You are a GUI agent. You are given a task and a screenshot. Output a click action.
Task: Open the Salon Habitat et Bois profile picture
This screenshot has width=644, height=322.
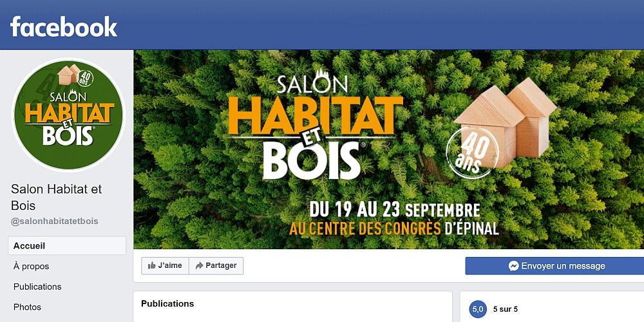[68, 115]
